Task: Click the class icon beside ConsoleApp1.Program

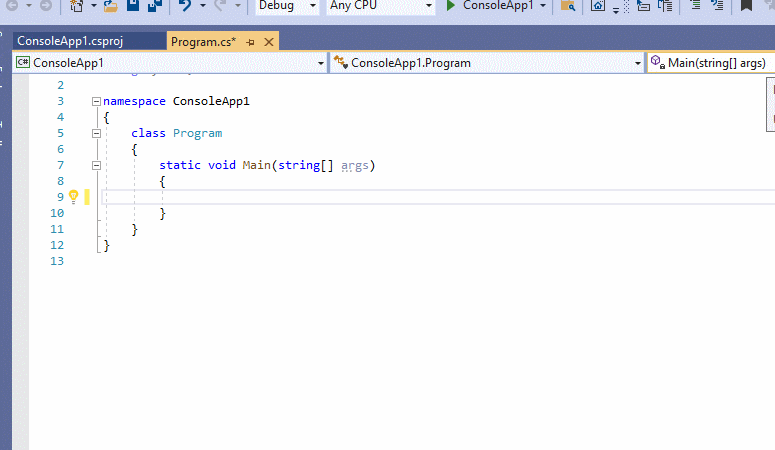Action: click(x=341, y=62)
